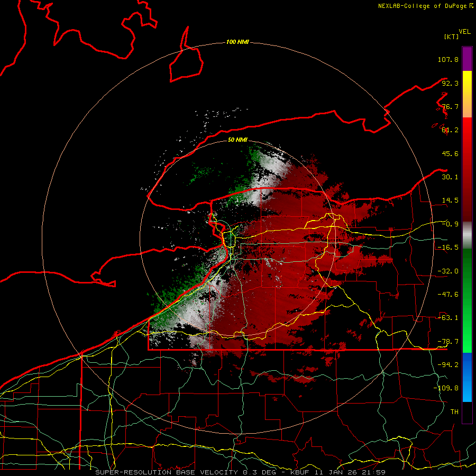Click the blue band of the velocity color bar
Viewport: 476px width, 476px height.
pos(467,377)
